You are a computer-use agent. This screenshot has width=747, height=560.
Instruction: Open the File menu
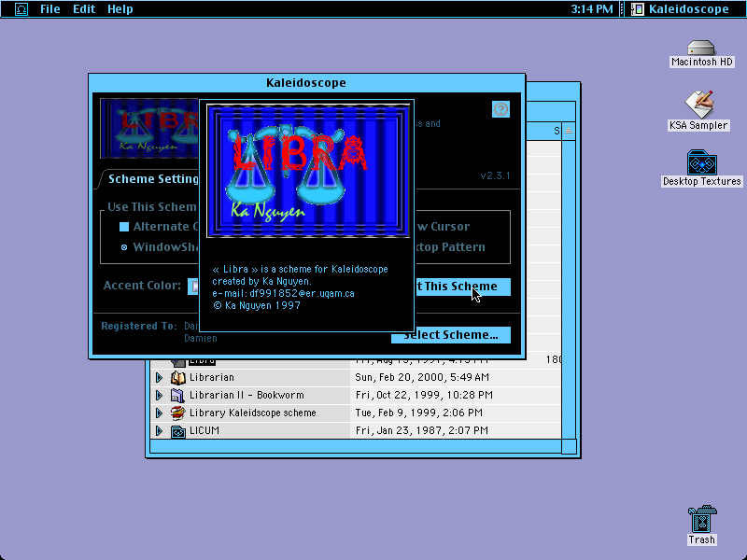tap(50, 9)
